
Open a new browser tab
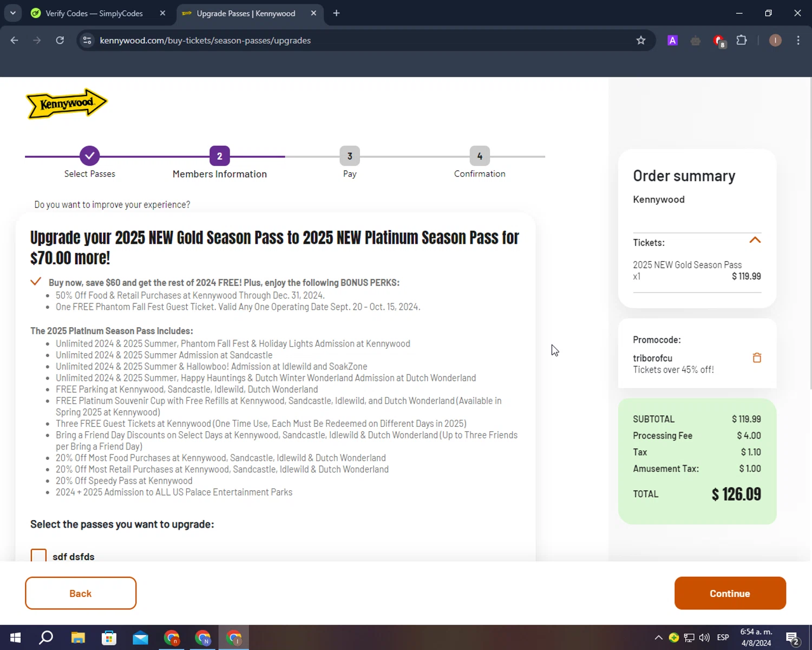[x=336, y=13]
